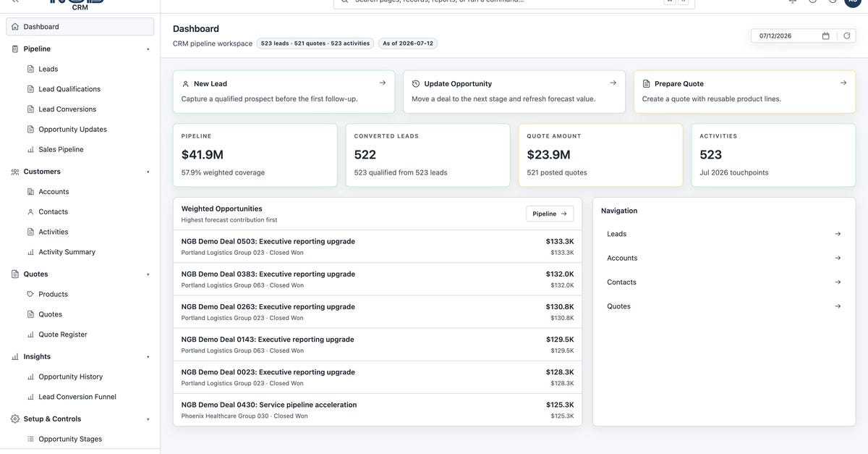Open deal 0023 Executive reporting upgrade

(x=378, y=377)
